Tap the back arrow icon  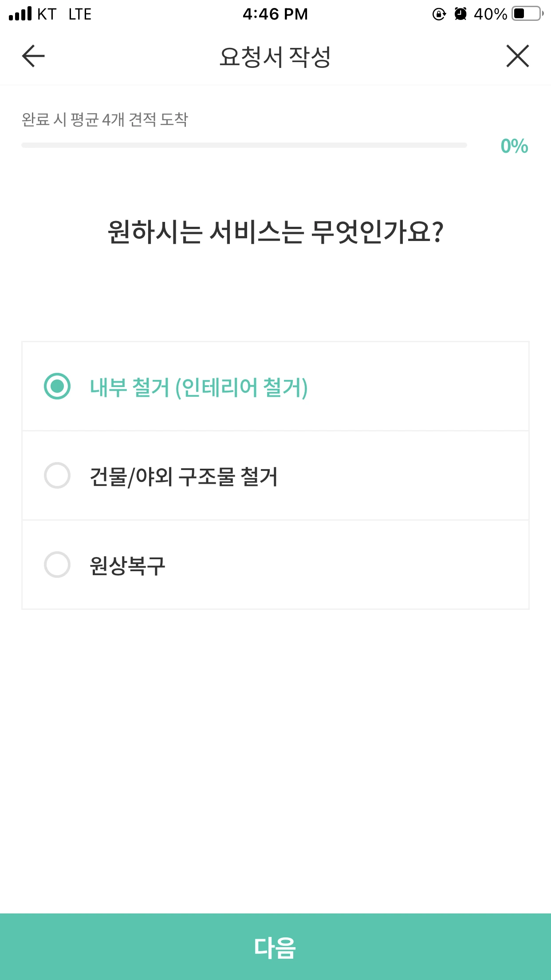click(33, 56)
